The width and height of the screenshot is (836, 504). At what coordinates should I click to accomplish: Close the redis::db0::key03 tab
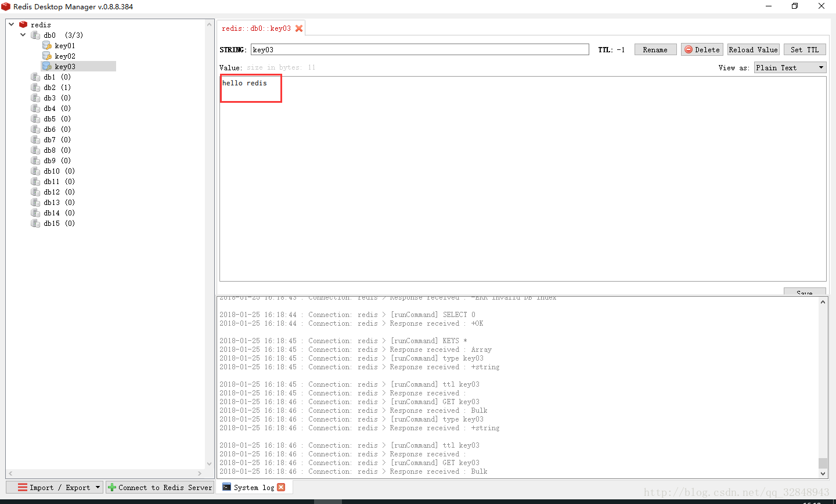(x=299, y=28)
